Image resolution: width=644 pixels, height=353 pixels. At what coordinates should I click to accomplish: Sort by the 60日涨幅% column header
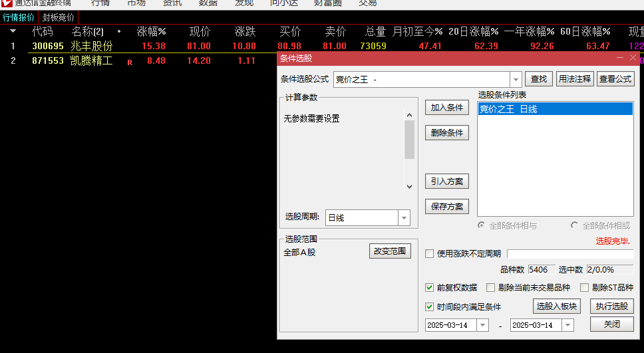tap(585, 31)
